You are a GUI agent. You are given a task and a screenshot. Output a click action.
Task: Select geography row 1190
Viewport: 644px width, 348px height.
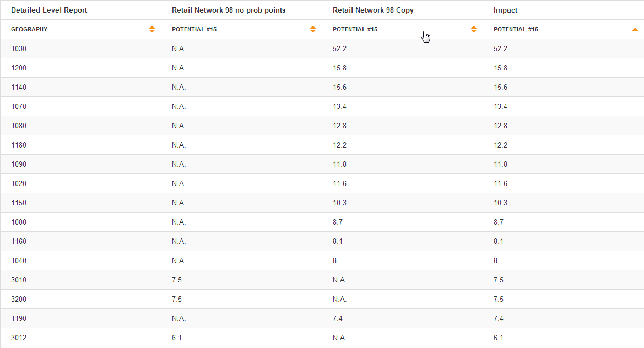pos(19,319)
